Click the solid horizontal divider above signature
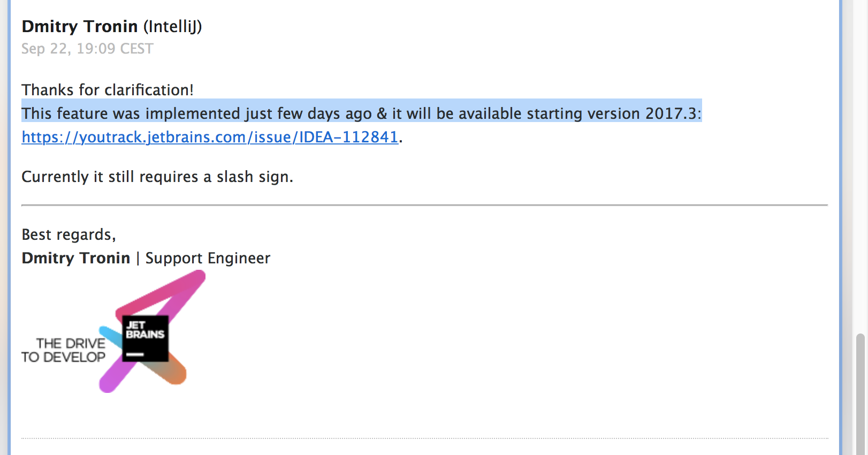Viewport: 868px width, 455px height. [424, 205]
